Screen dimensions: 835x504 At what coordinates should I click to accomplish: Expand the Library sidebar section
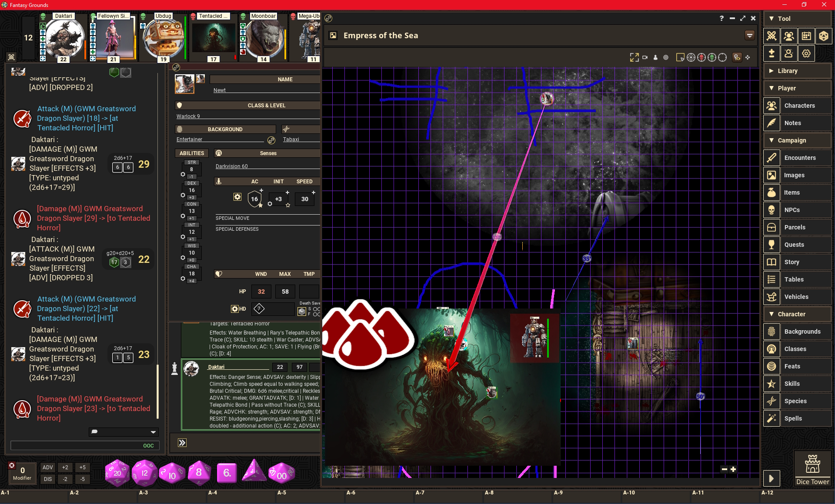coord(797,71)
